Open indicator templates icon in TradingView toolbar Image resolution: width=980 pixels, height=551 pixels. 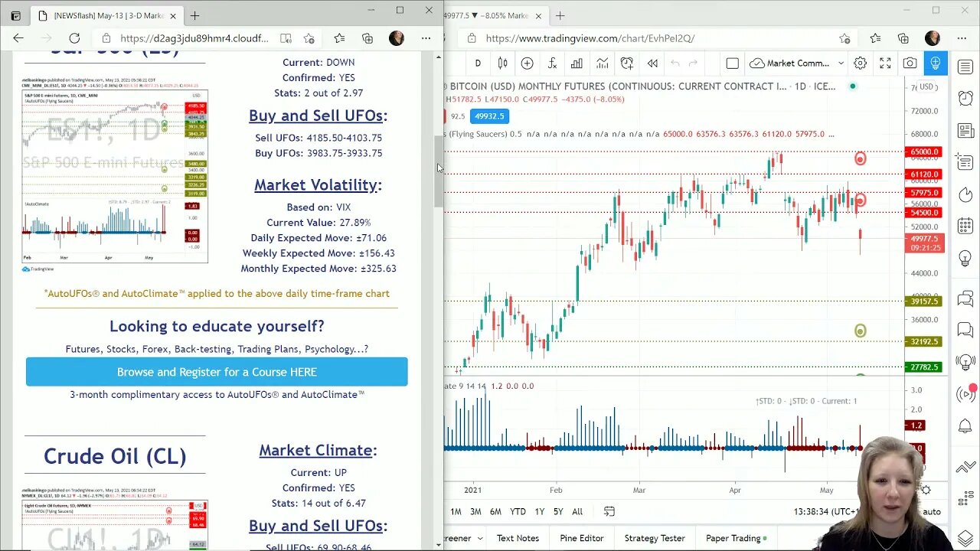click(x=602, y=64)
